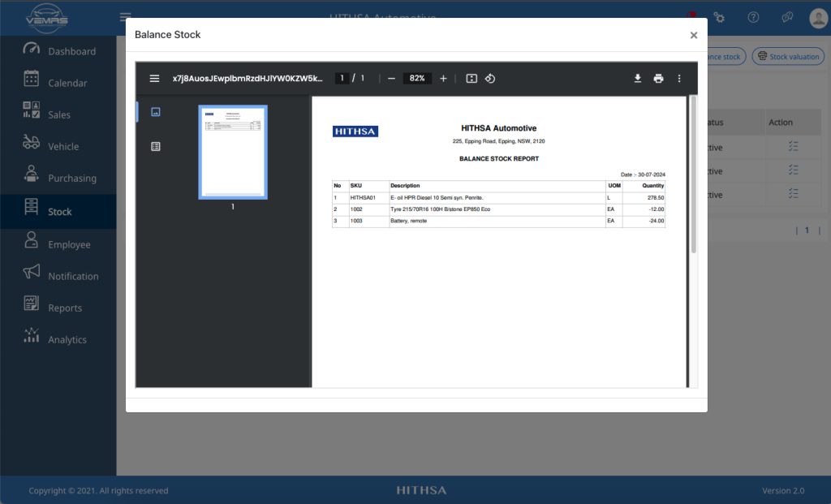Open chat messages icon in header
Viewport: 831px width, 504px height.
[787, 18]
